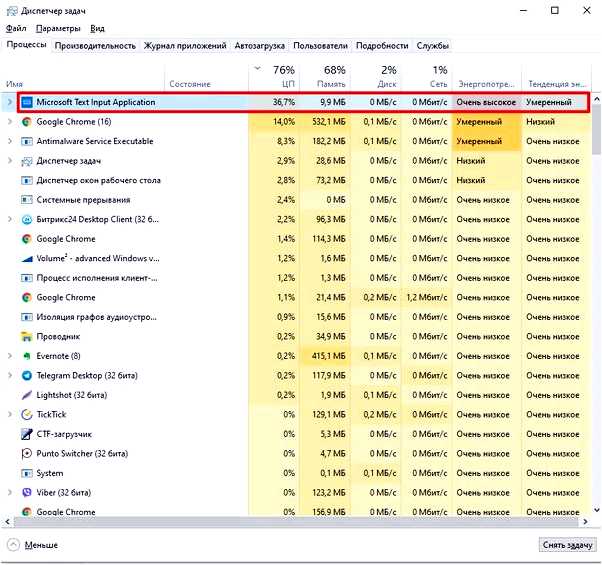Sort by the Сеть column header

[x=427, y=77]
